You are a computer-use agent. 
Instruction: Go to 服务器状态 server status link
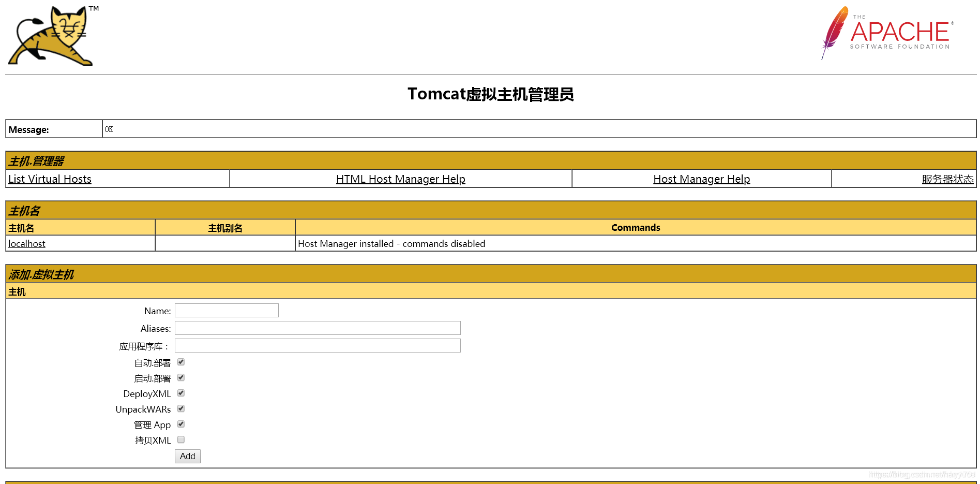[x=947, y=179]
